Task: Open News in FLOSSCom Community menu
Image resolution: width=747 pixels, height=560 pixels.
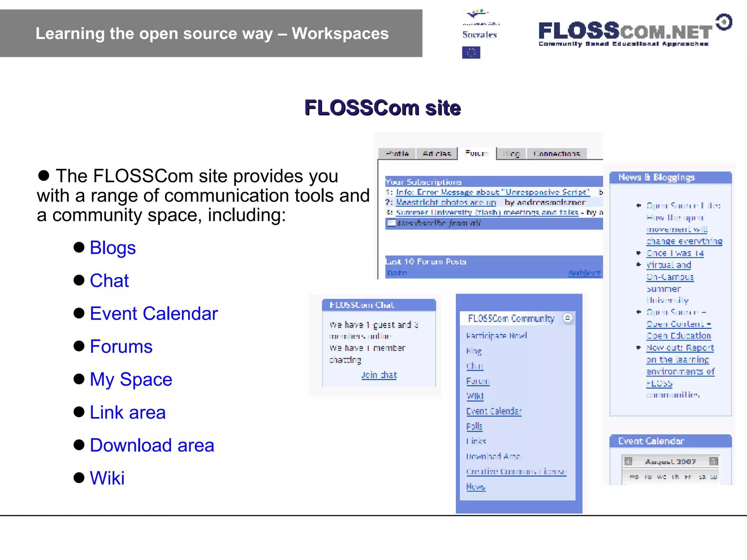Action: point(476,487)
